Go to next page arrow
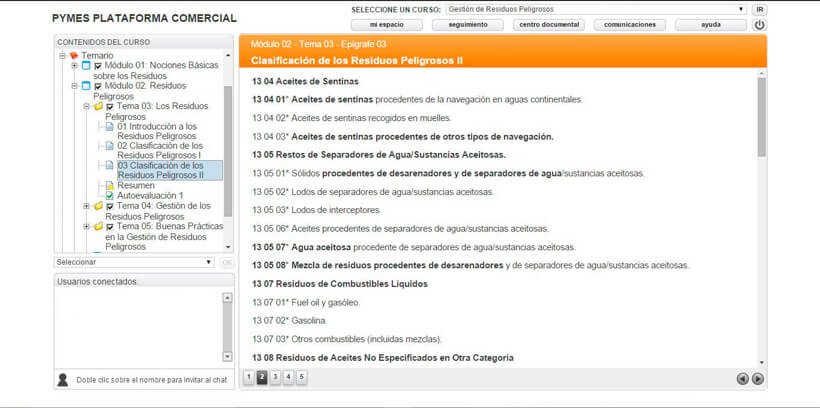 click(757, 379)
